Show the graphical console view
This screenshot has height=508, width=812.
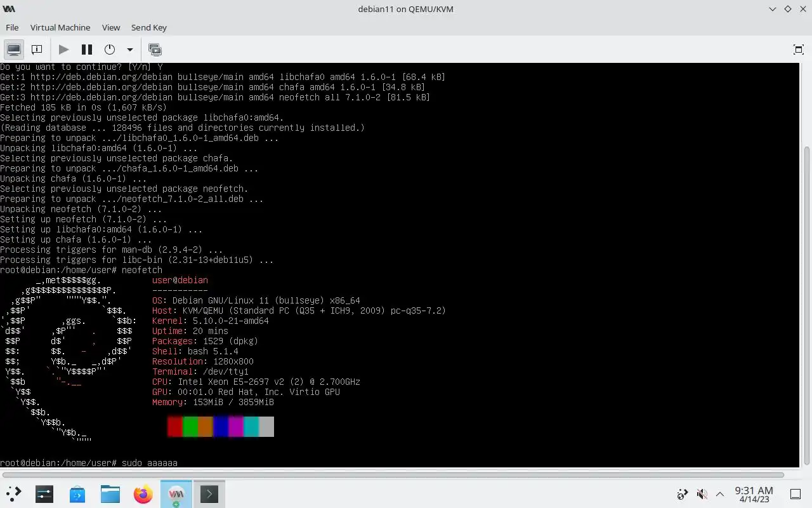tap(13, 50)
